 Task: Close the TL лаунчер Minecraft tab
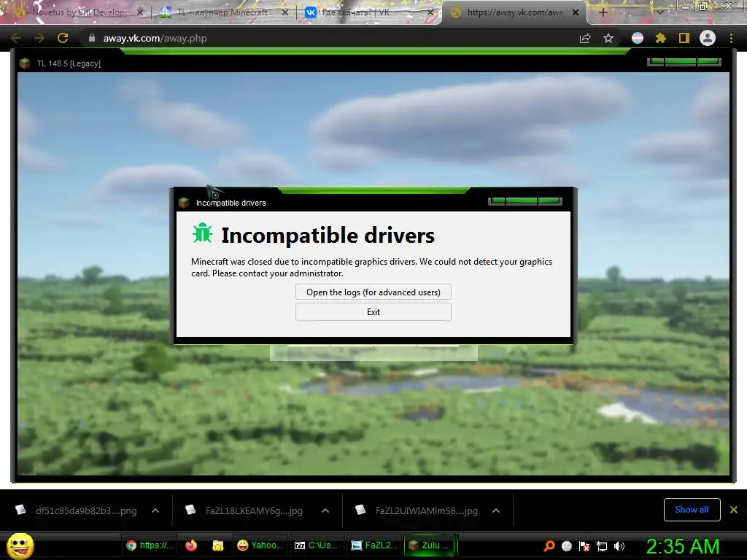[285, 12]
